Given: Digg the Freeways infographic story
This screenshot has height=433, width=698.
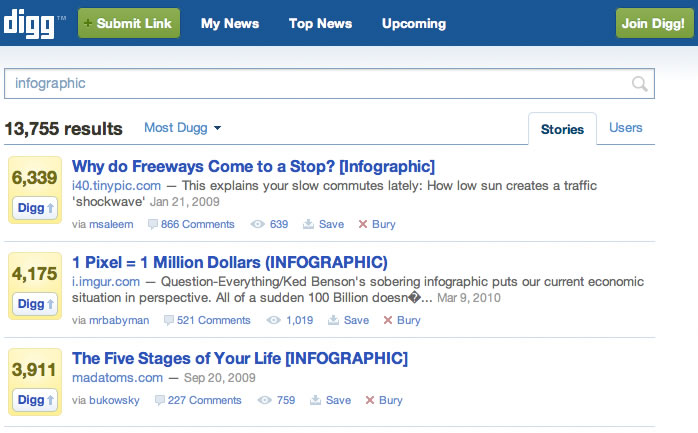Looking at the screenshot, I should [x=32, y=207].
